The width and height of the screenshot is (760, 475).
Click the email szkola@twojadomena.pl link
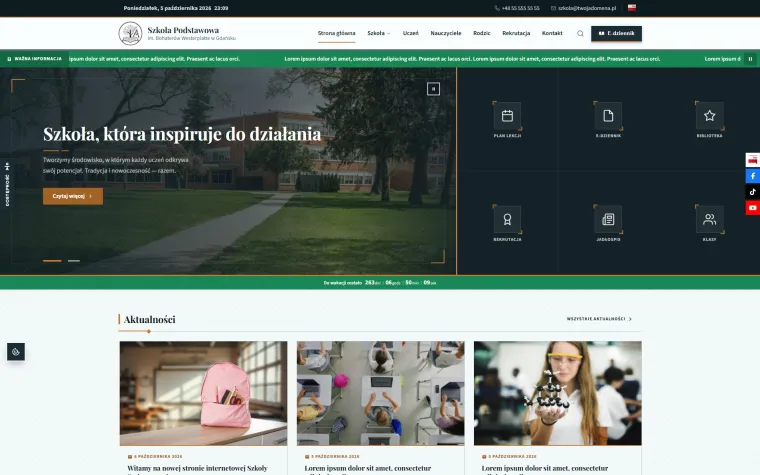click(x=584, y=8)
